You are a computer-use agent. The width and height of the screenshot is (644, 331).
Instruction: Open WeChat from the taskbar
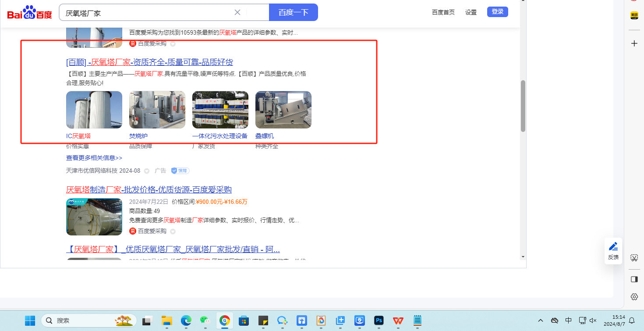pos(205,320)
